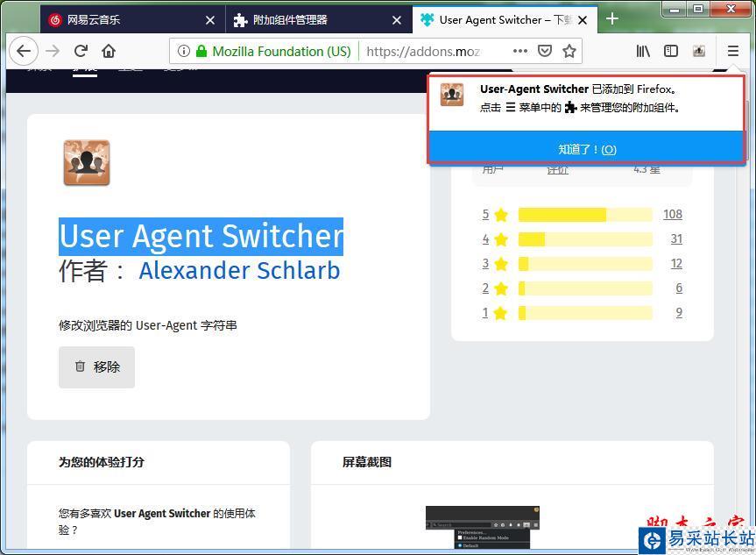This screenshot has height=555, width=756.
Task: Open the 31 four-star ratings count
Action: [676, 238]
